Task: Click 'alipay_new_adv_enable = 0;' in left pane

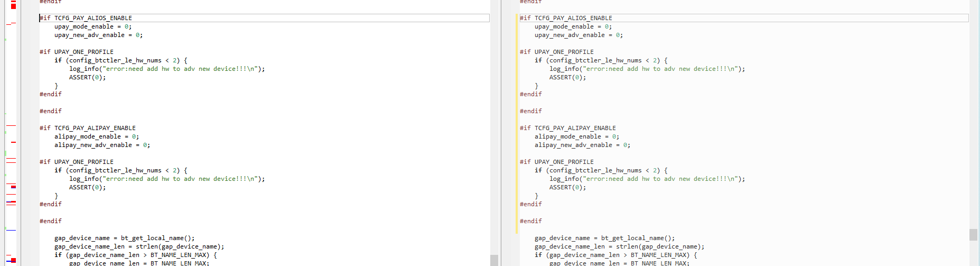Action: pos(102,145)
